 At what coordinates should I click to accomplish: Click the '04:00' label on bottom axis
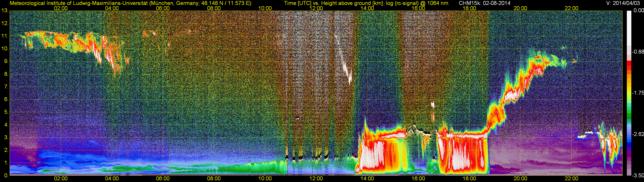112,179
